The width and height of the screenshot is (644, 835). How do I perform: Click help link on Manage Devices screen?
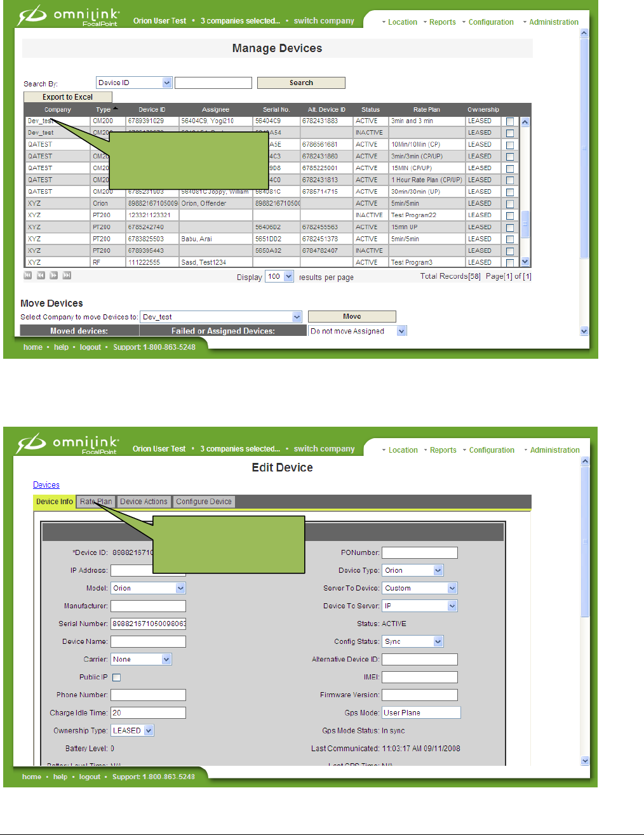(x=61, y=347)
